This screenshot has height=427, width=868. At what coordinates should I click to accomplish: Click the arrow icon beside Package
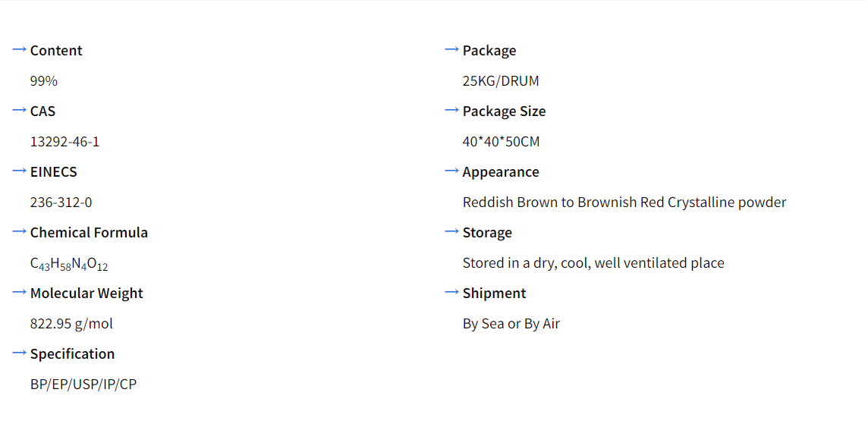coord(451,49)
